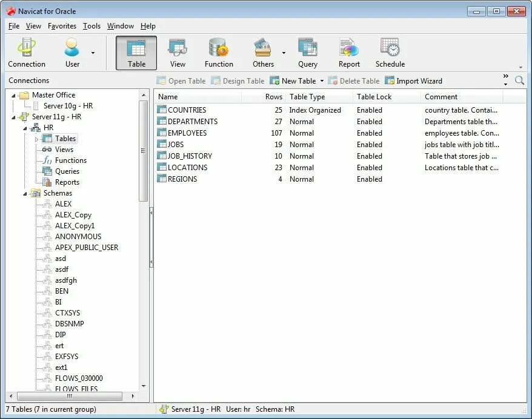Image resolution: width=532 pixels, height=419 pixels.
Task: Collapse the HR schema node
Action: pyautogui.click(x=25, y=128)
